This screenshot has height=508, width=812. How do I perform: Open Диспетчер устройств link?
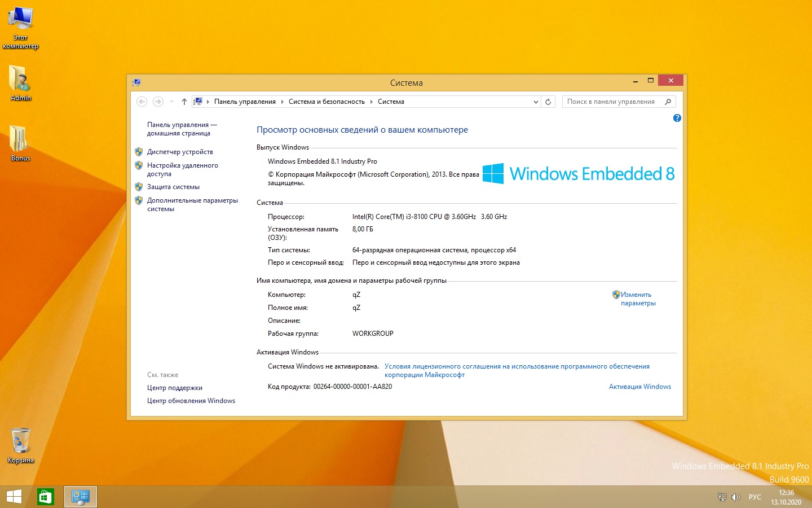[180, 152]
